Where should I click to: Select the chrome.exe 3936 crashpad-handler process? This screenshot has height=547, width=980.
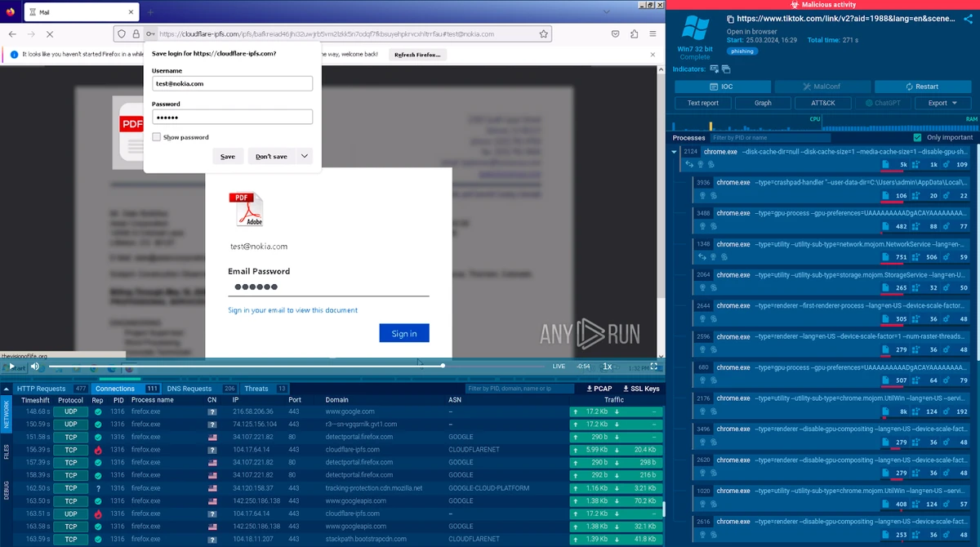(833, 189)
